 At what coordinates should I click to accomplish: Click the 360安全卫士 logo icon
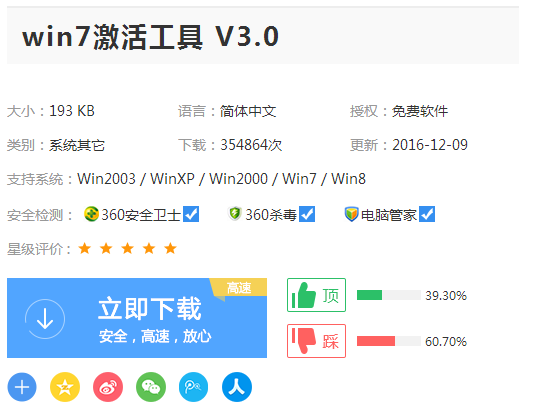click(x=91, y=214)
